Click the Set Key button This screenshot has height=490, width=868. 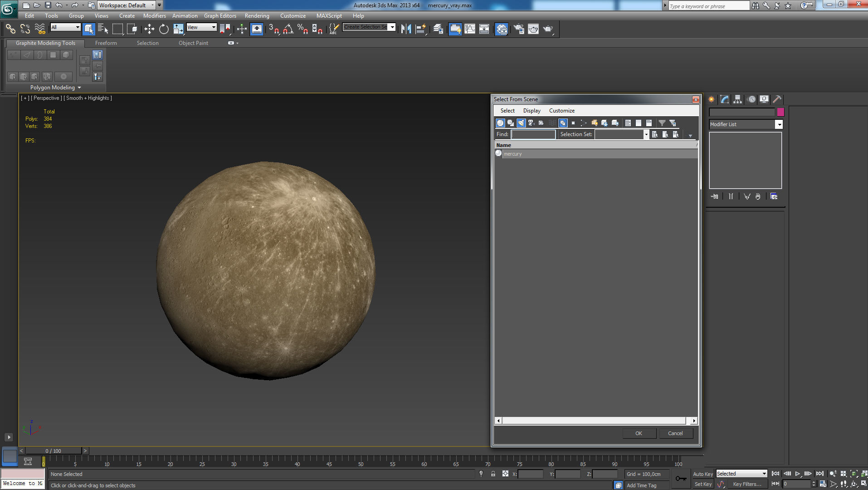[x=703, y=484]
